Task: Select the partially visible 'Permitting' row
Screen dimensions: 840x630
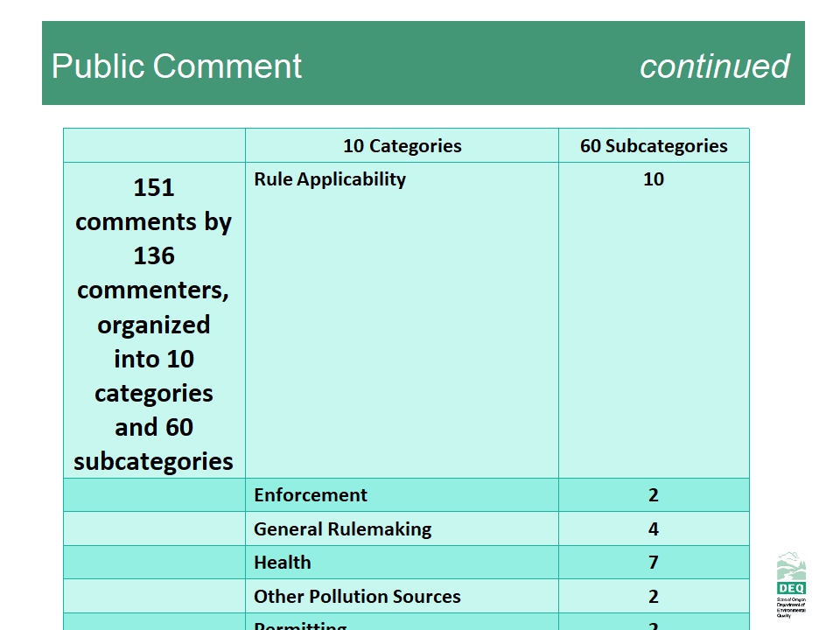Action: 300,624
